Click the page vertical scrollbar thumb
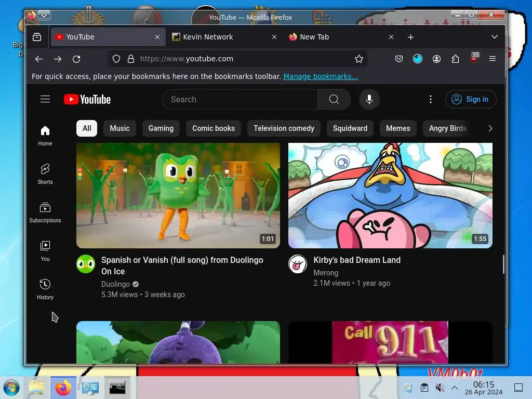The height and width of the screenshot is (399, 532). coord(503,264)
